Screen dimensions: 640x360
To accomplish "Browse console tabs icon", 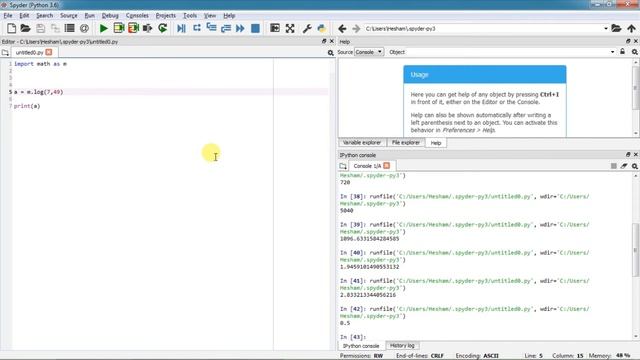I will (x=343, y=166).
